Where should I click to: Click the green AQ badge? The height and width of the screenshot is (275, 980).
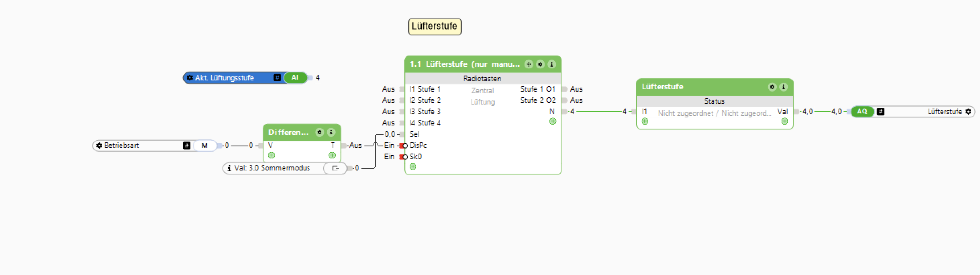(862, 112)
